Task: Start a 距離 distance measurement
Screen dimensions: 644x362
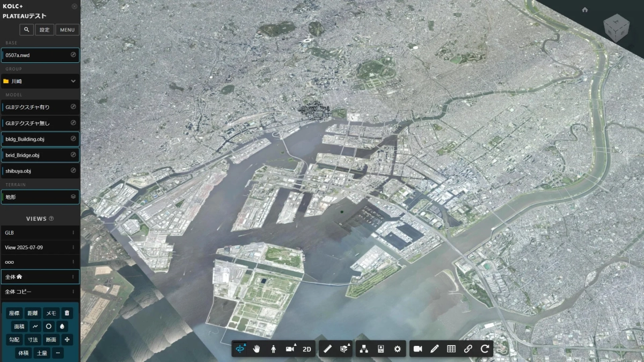Action: (33, 313)
